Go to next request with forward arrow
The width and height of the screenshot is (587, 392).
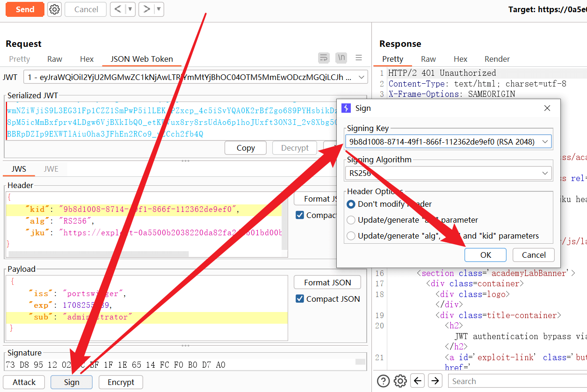click(147, 9)
